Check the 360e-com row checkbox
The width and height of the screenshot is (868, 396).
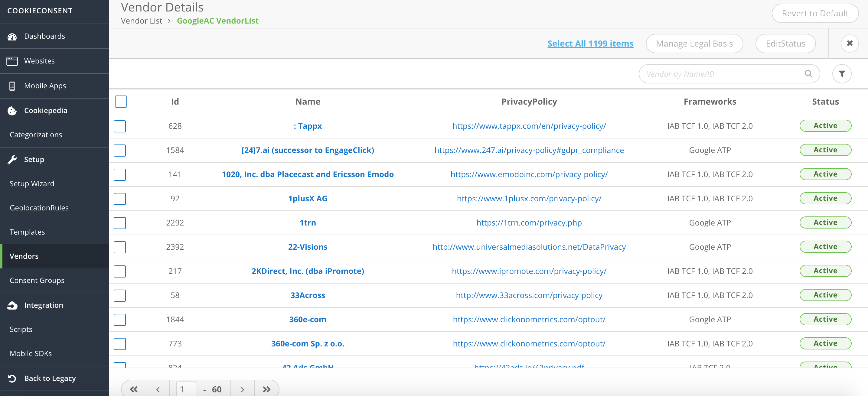120,320
